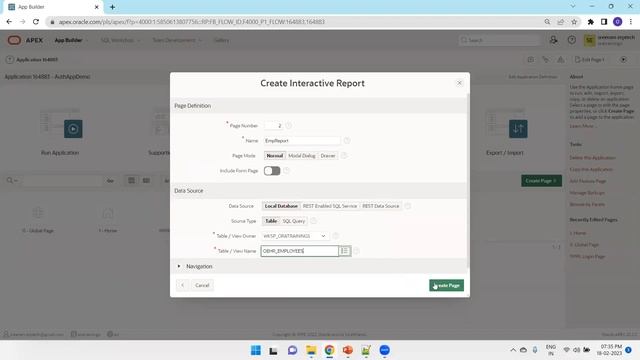Open Chrome extensions puzzle icon
Viewport: 640px width, 360px height.
click(x=590, y=22)
